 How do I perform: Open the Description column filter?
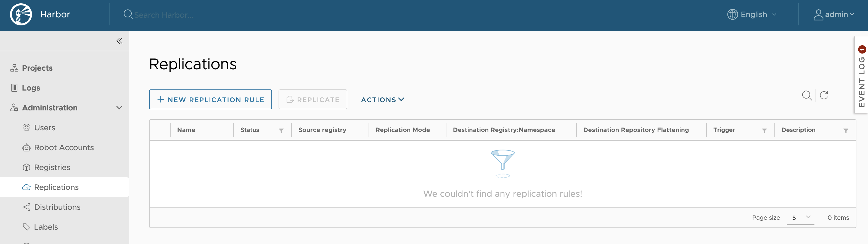pyautogui.click(x=846, y=131)
